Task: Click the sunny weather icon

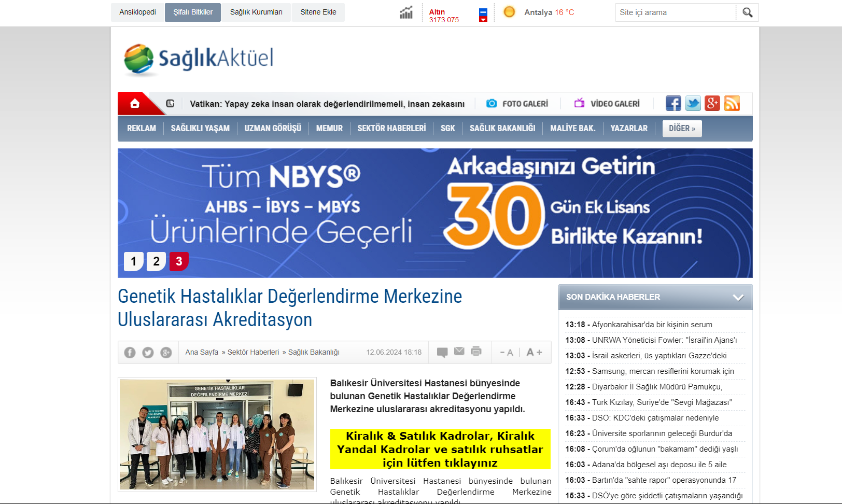Action: point(509,12)
